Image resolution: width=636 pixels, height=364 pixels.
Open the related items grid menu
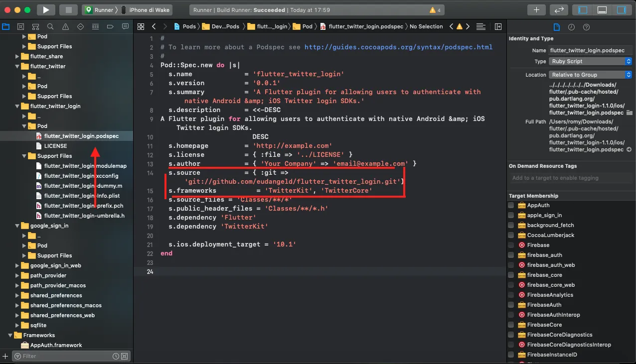(x=141, y=26)
